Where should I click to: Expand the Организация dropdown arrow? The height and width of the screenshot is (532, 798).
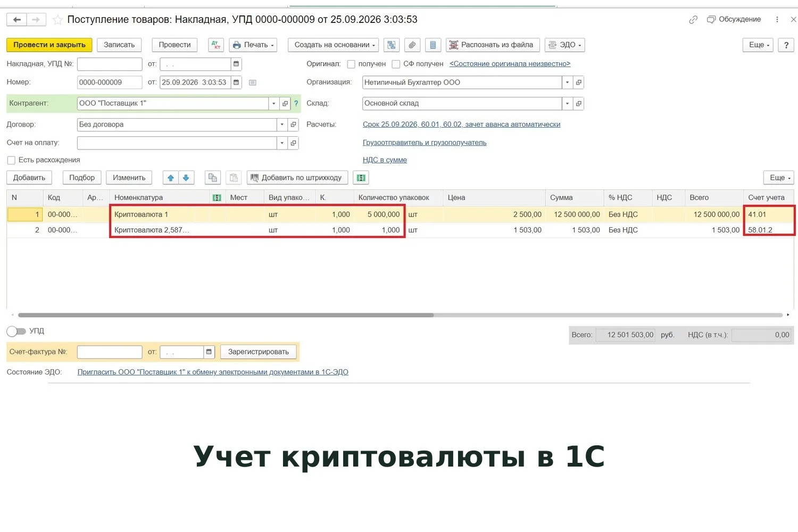coord(568,82)
